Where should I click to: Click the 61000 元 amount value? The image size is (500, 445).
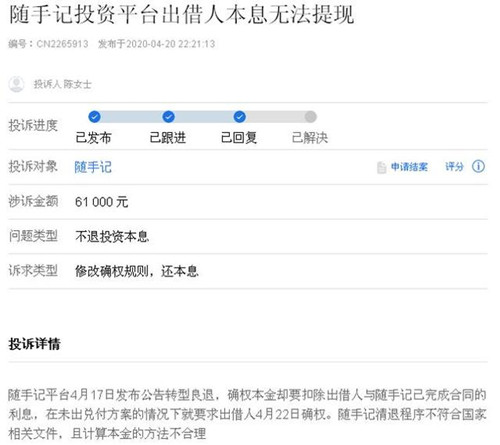coord(102,202)
